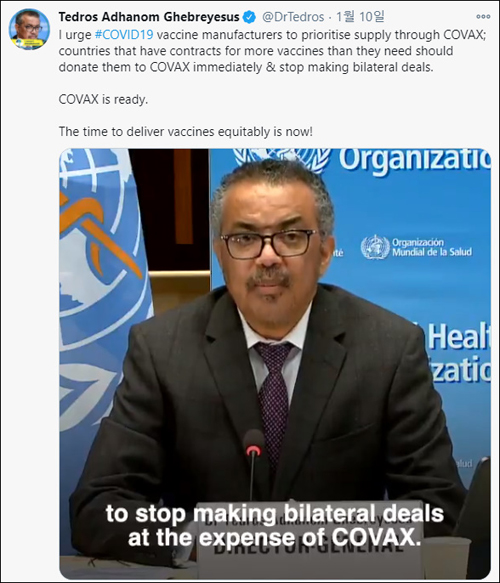Click the WHO emblem beside Organización Mundial text
Image resolution: width=500 pixels, height=583 pixels.
click(375, 247)
